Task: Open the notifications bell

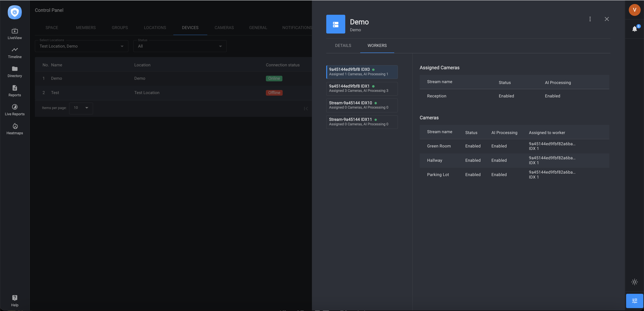Action: click(x=635, y=29)
